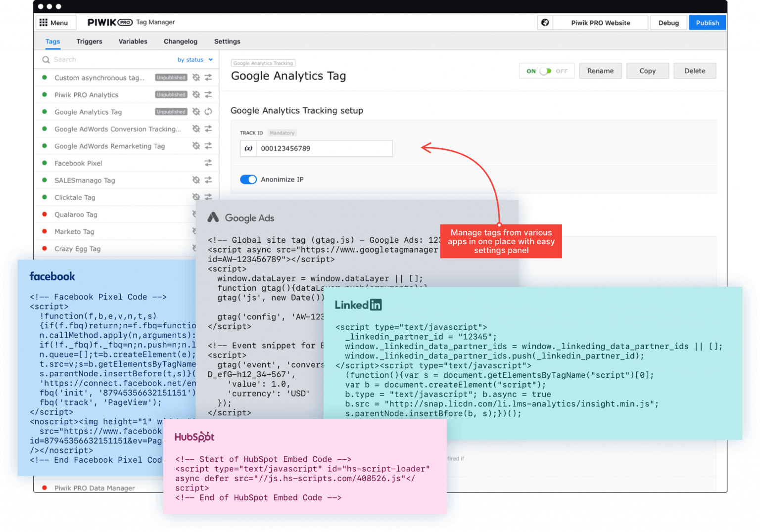Toggle the tag ON/OFF switch
760x532 pixels.
546,71
